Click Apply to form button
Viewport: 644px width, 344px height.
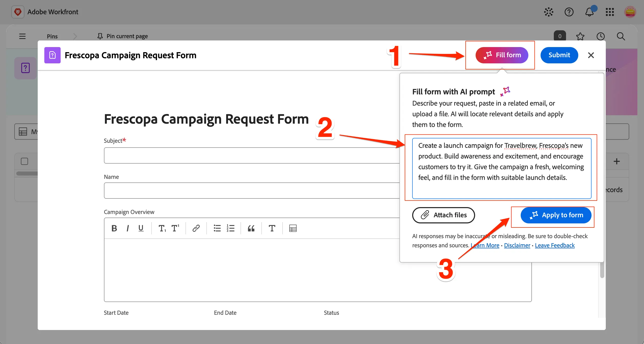556,215
